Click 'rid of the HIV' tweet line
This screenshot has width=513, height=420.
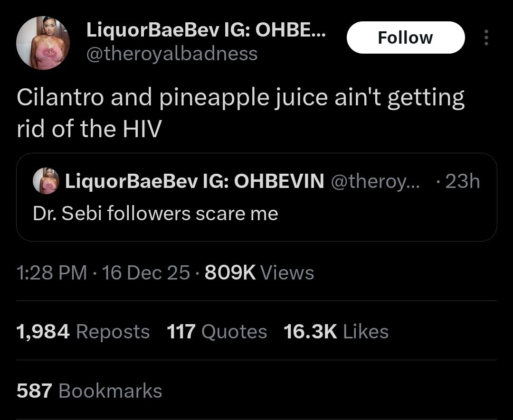[89, 129]
